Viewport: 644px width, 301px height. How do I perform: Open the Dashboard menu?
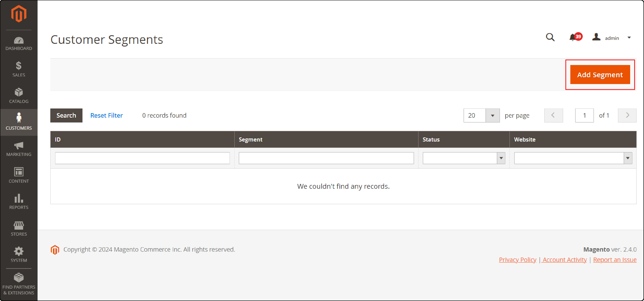pos(19,44)
